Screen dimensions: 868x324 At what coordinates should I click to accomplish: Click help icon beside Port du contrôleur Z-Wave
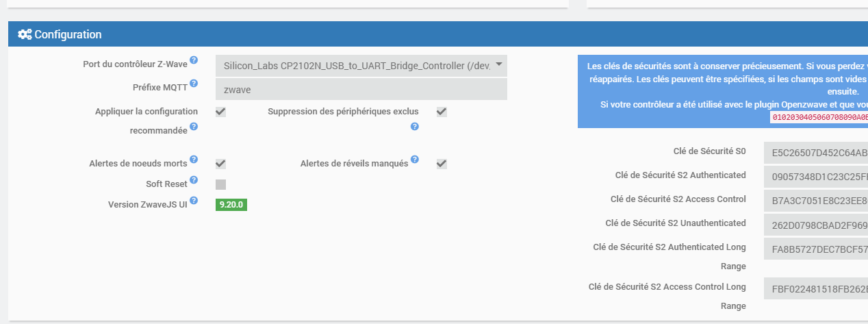click(x=194, y=60)
